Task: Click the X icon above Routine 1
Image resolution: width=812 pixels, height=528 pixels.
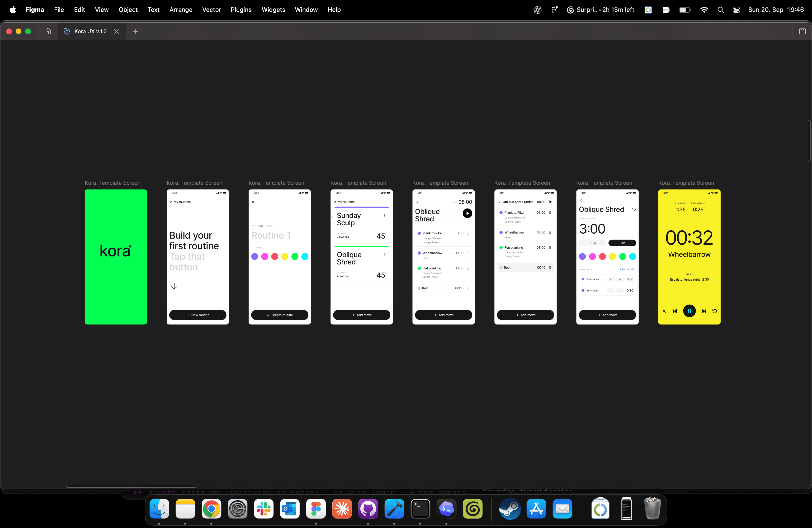Action: [x=253, y=202]
